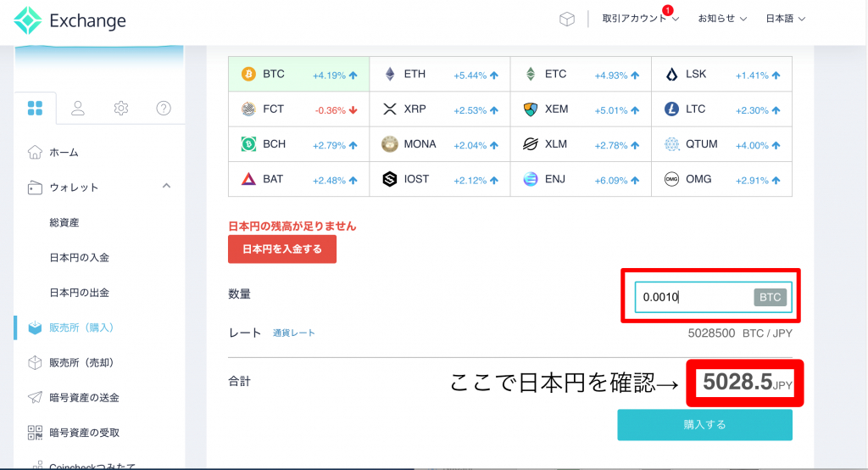Select the BTC coin tile
868x470 pixels.
[x=298, y=74]
